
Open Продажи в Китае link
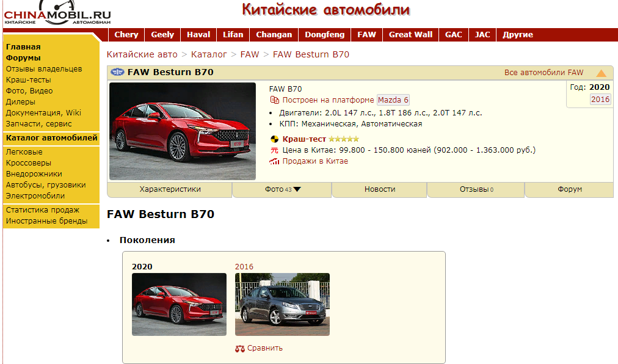pyautogui.click(x=315, y=161)
